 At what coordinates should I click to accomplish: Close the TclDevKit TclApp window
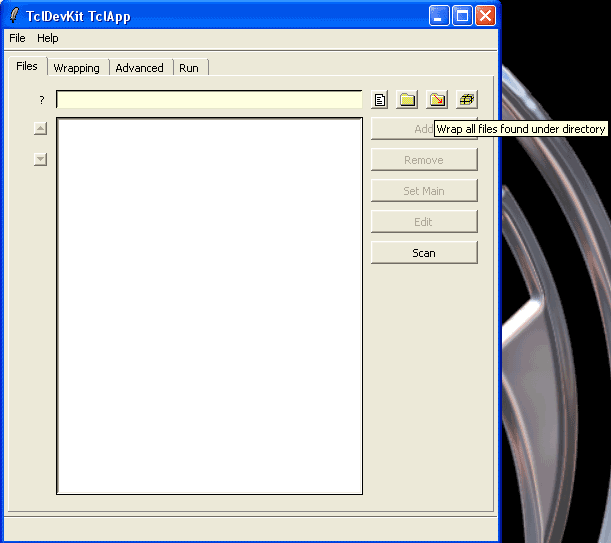(x=485, y=16)
